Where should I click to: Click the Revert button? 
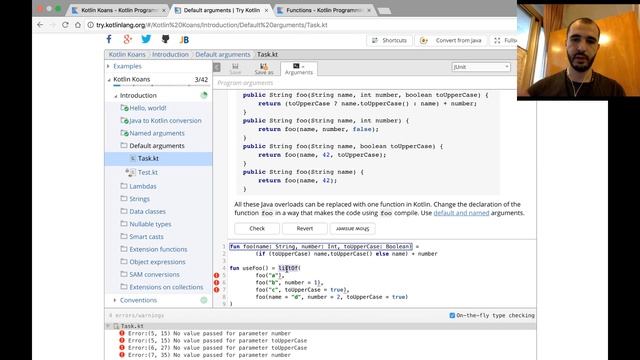coord(304,229)
